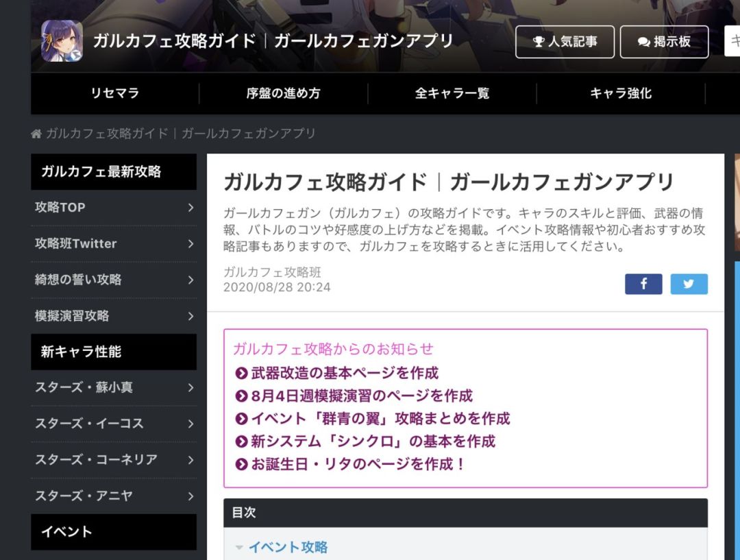Screen dimensions: 740x560
Task: Open the キャラ強化 navigation tab
Action: click(619, 93)
